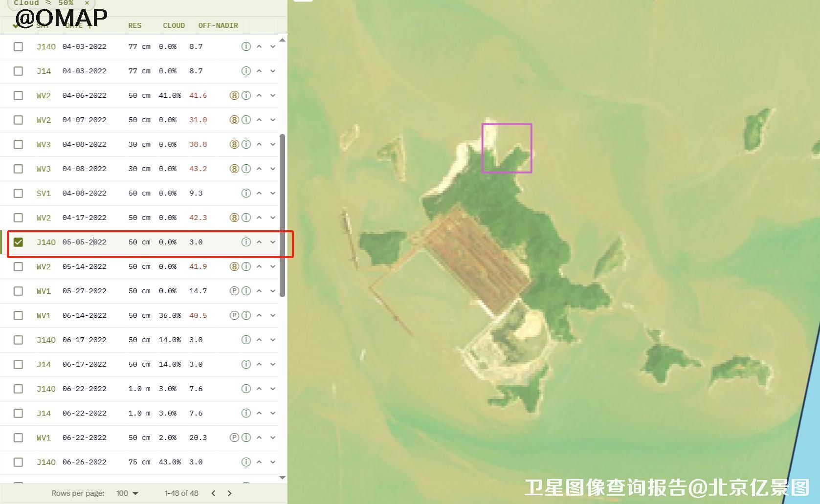Click the WV3 04-08-2022 38.8 satellite name

[x=44, y=144]
